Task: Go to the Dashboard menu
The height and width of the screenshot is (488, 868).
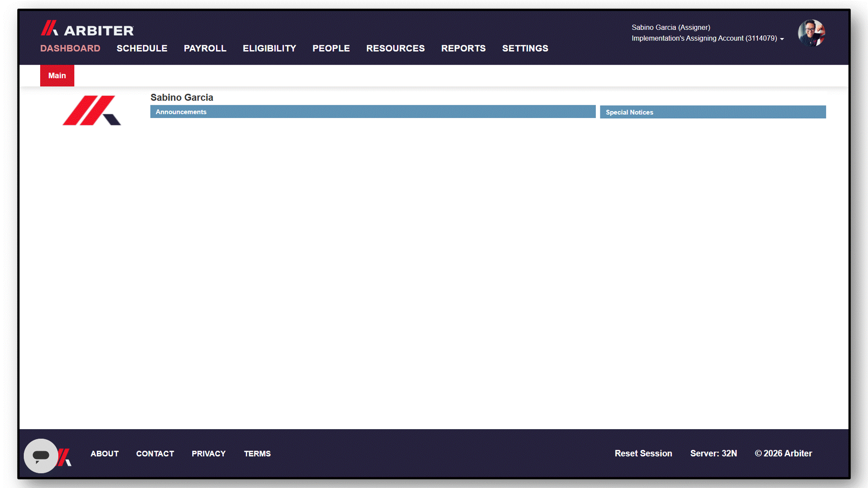Action: (x=70, y=48)
